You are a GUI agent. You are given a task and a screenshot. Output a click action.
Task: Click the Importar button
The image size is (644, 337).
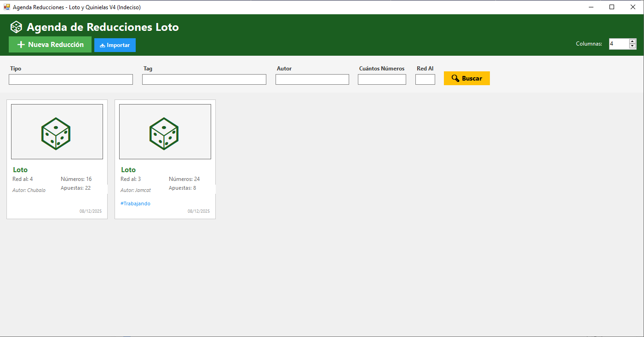(115, 45)
